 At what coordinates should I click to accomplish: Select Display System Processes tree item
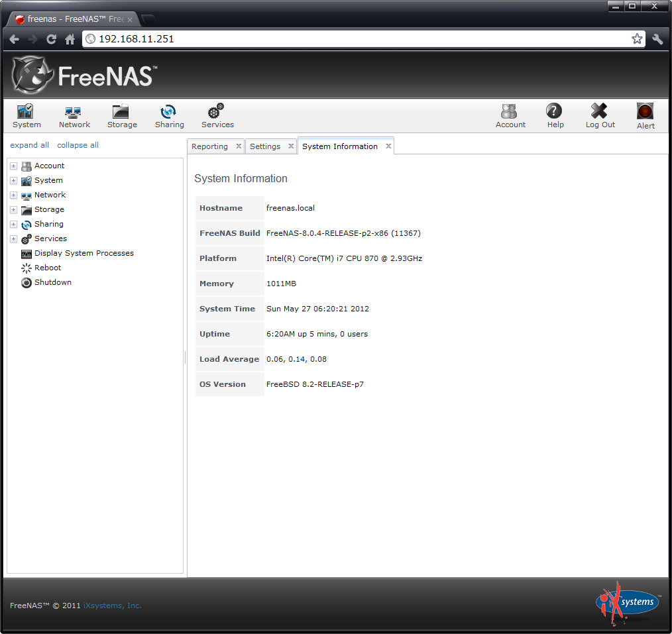coord(84,253)
